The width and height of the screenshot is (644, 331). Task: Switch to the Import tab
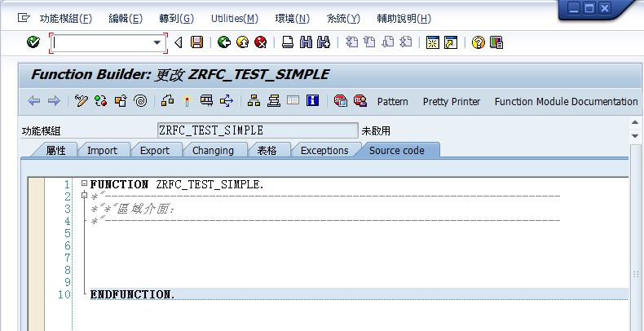point(102,150)
